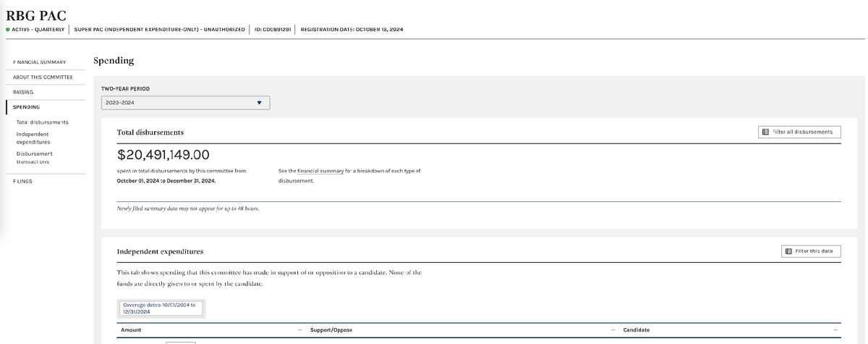This screenshot has height=344, width=868.
Task: Jump to Independent expenditures sub-link
Action: (33, 138)
